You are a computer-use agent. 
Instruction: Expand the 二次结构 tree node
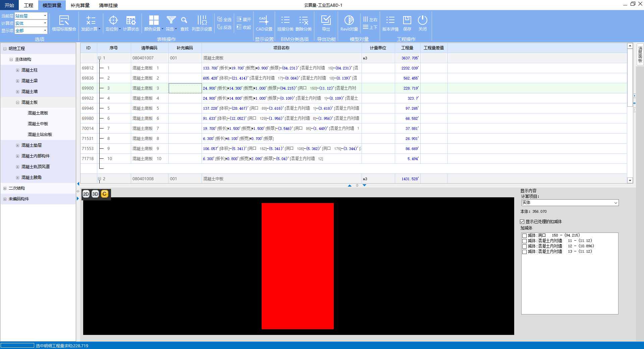(5, 188)
